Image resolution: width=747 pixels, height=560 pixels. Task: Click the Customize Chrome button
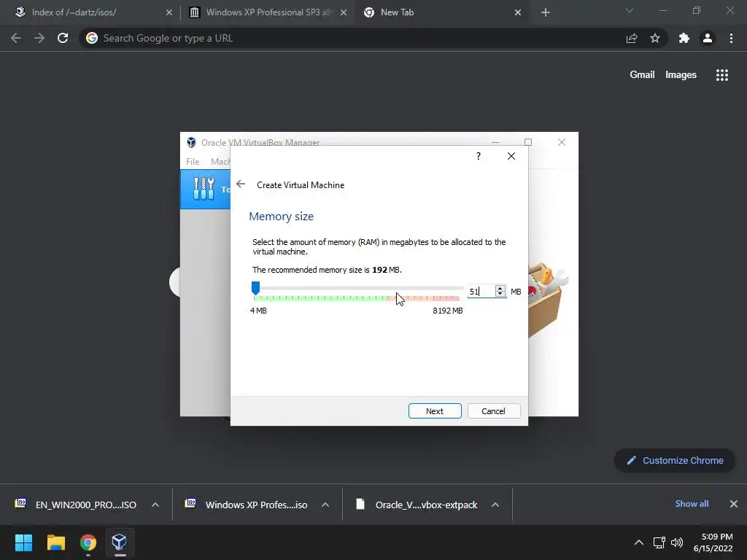point(675,461)
